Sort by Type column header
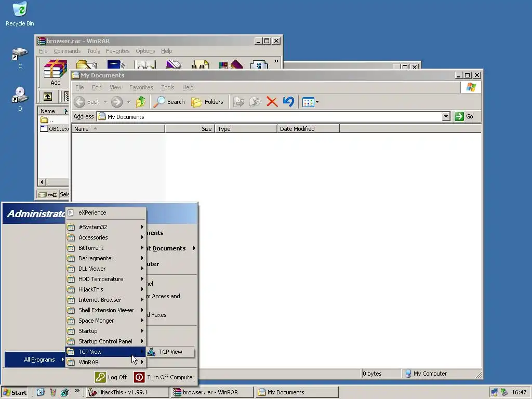 point(246,129)
